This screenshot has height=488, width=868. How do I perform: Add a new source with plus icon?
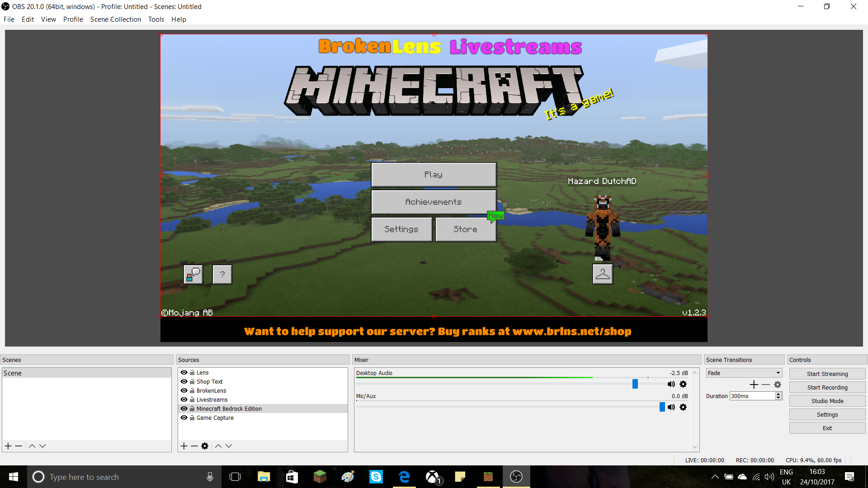184,446
